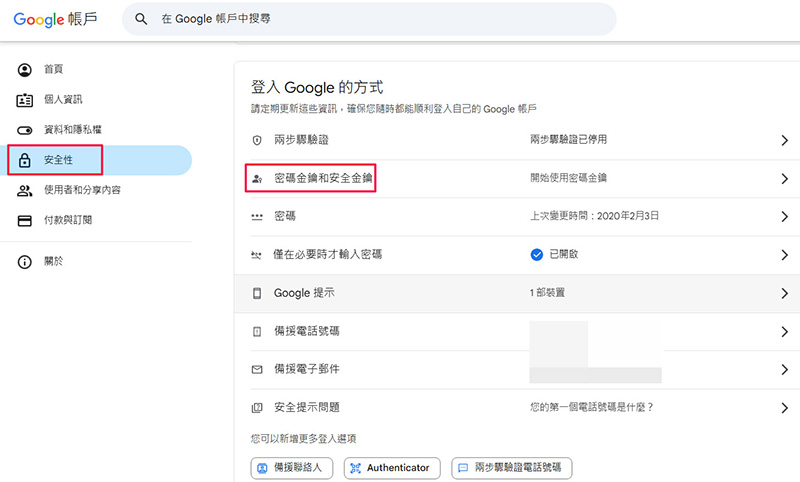Image resolution: width=800 pixels, height=482 pixels.
Task: Add 兩步驟驗證電話號碼 option
Action: click(x=511, y=467)
